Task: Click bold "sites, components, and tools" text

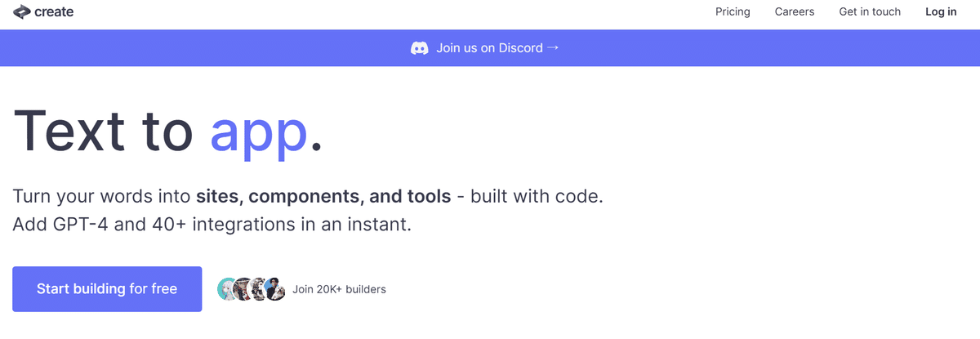Action: pyautogui.click(x=323, y=197)
